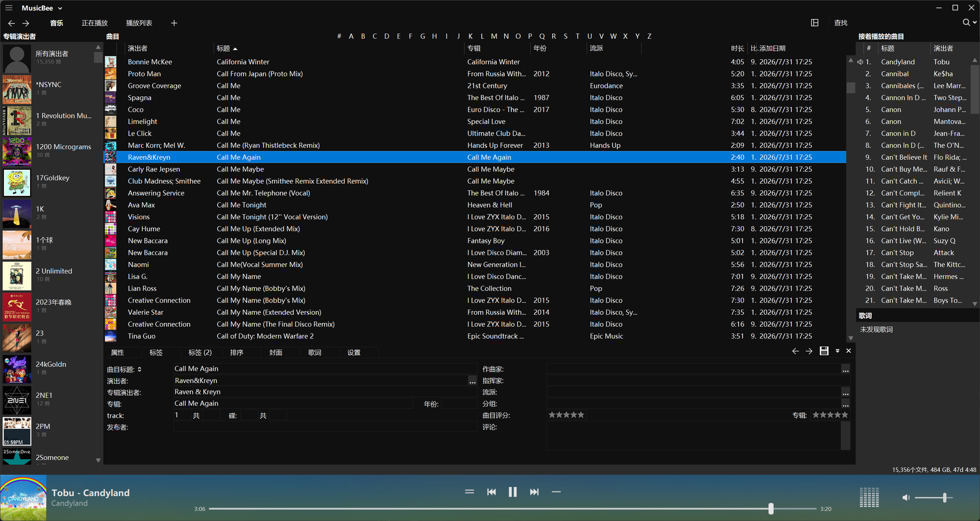Click the 17Goldkey artist cover image

17,183
